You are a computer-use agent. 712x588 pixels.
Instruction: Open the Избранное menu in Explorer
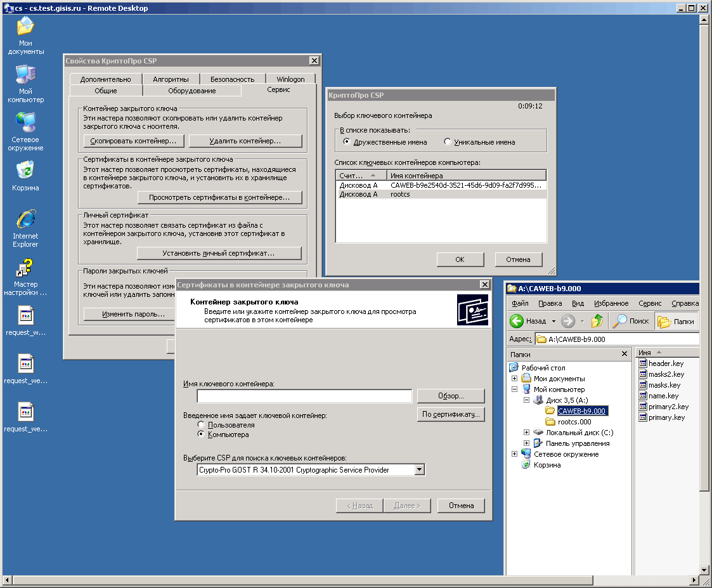611,303
